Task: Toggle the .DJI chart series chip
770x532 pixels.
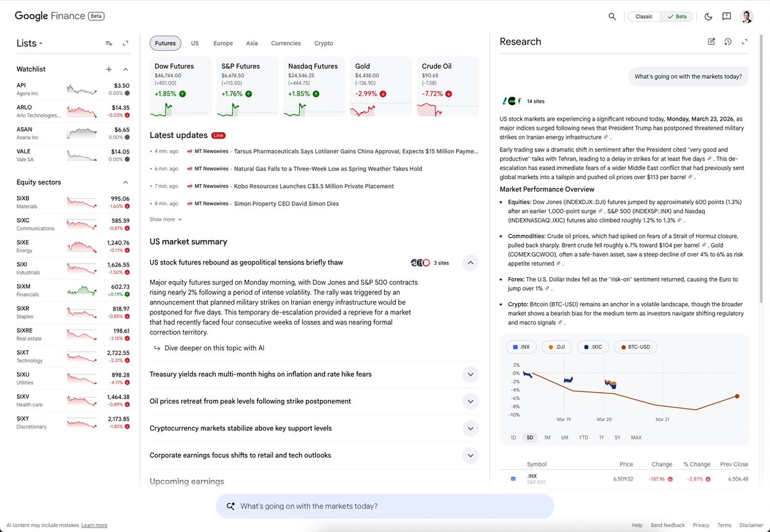Action: coord(556,347)
